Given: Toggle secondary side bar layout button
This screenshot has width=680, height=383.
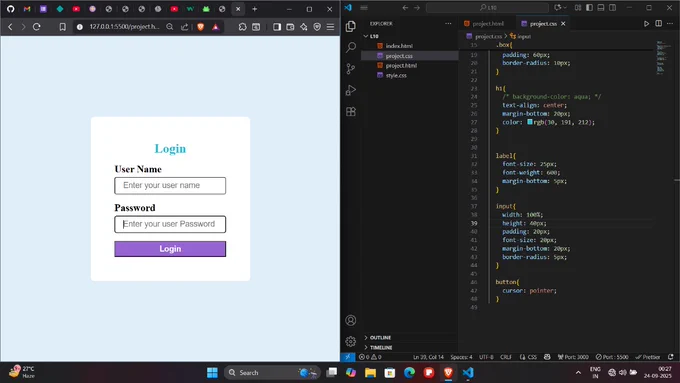Looking at the screenshot, I should click(x=612, y=7).
